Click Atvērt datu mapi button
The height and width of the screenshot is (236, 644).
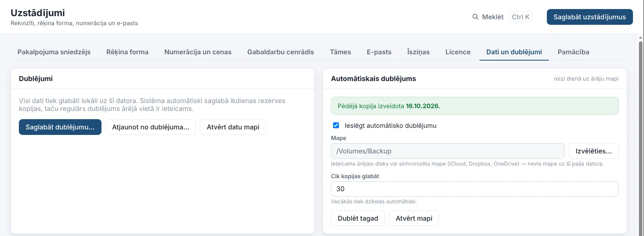click(233, 127)
